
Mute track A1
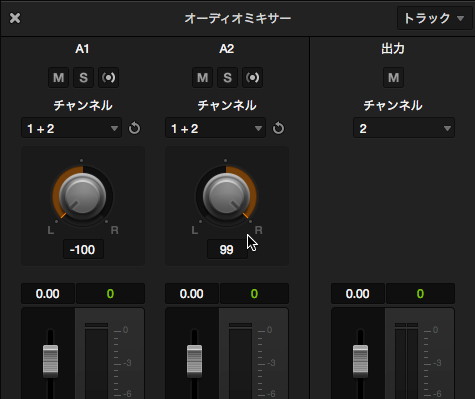pos(59,78)
